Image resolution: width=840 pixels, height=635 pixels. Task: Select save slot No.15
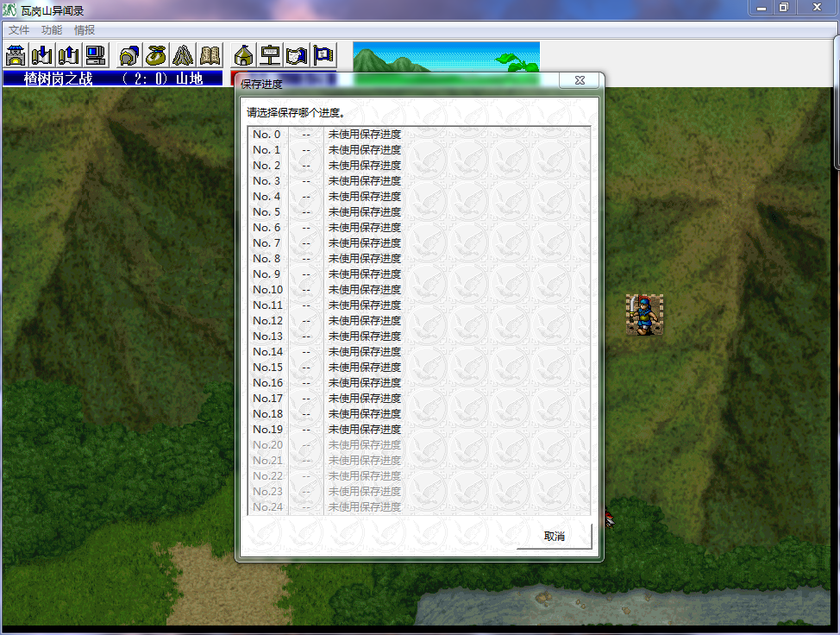pyautogui.click(x=419, y=368)
